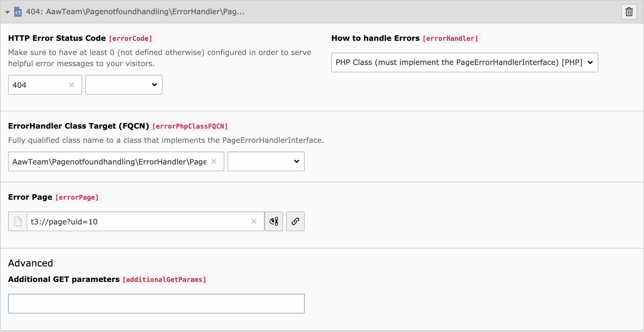Click the page icon beside Error Page field
This screenshot has width=644, height=332.
pyautogui.click(x=18, y=221)
